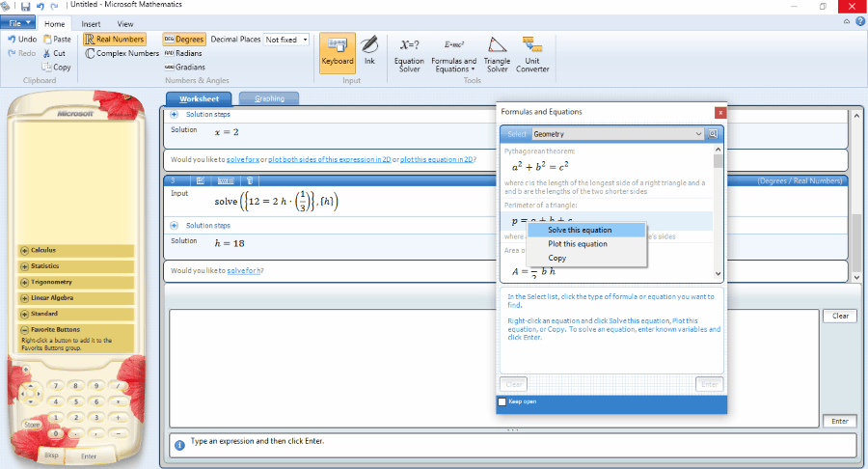Click the divide key on calculator pad
The width and height of the screenshot is (868, 469).
[x=118, y=386]
